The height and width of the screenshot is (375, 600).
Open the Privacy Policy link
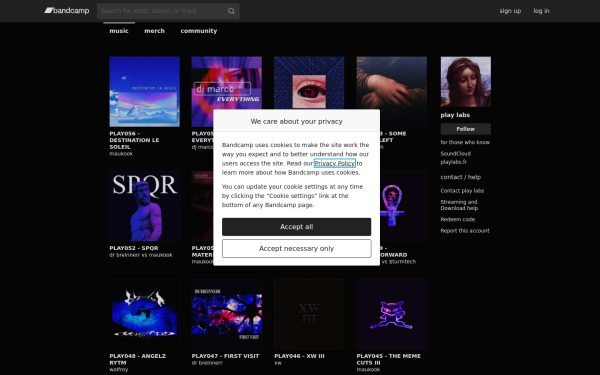(x=334, y=163)
